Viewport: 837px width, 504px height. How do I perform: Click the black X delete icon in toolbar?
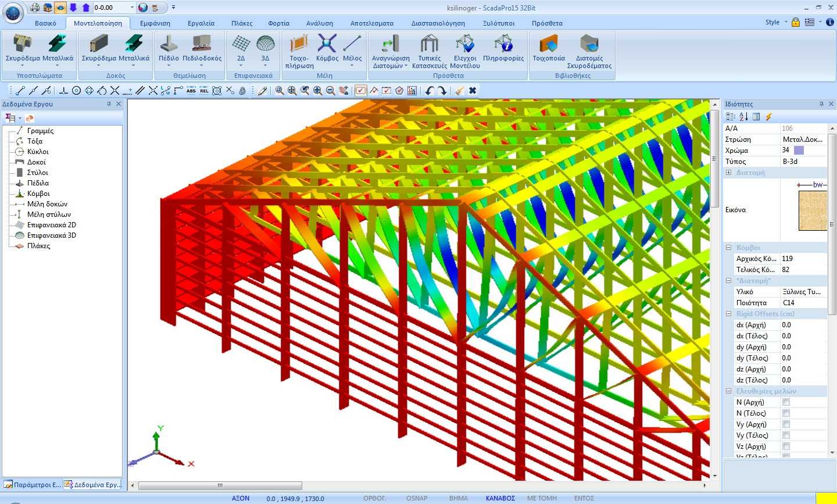click(x=473, y=91)
